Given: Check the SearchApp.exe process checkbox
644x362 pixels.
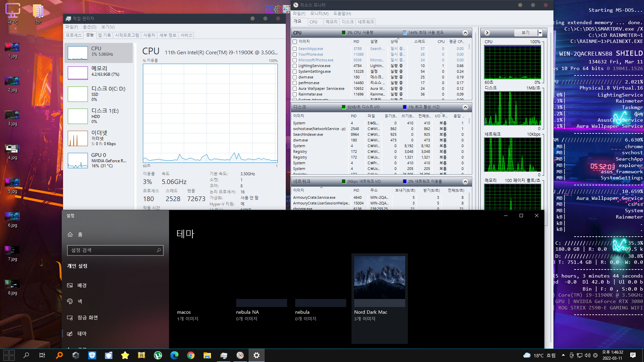Looking at the screenshot, I should (x=294, y=49).
